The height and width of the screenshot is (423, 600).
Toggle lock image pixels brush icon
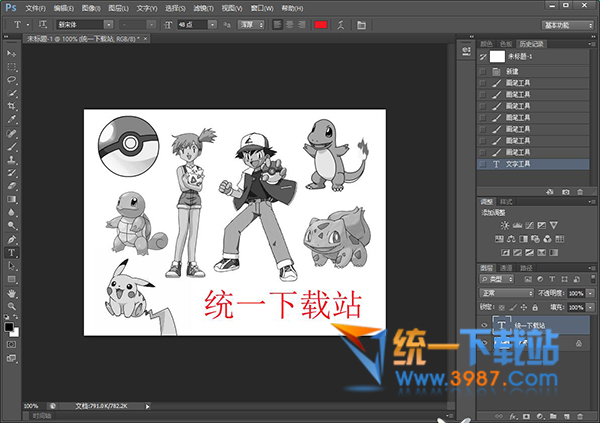click(x=513, y=307)
